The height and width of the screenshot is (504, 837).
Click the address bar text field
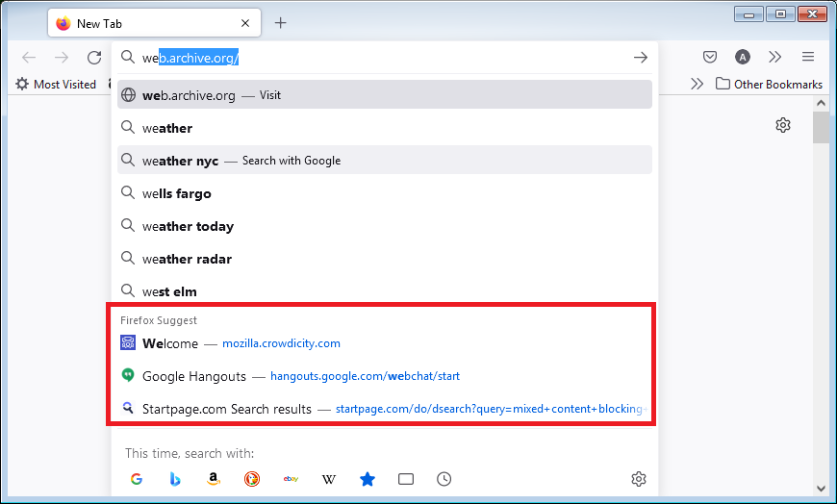point(382,58)
